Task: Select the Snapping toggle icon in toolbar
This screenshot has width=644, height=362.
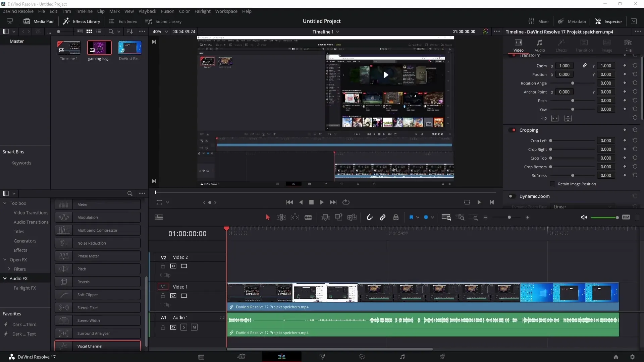Action: click(370, 218)
